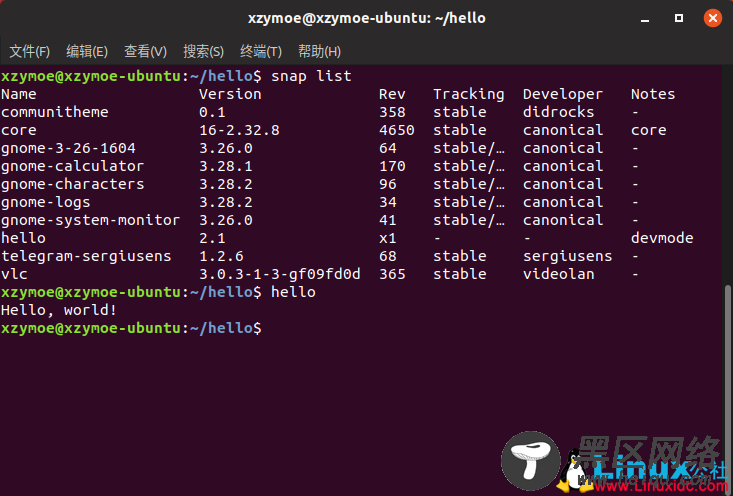Click the 'communitheme' package name
Image resolution: width=733 pixels, height=496 pixels.
point(55,112)
